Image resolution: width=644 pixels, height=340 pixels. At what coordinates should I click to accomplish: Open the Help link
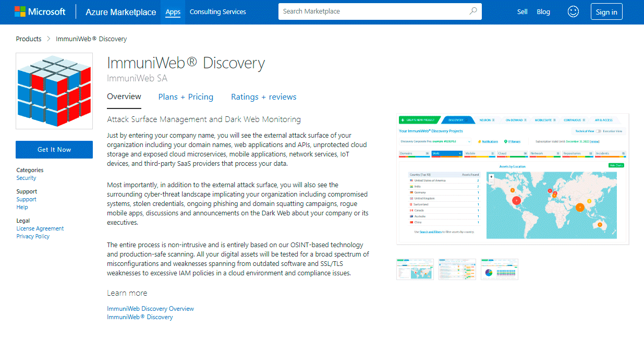[22, 207]
